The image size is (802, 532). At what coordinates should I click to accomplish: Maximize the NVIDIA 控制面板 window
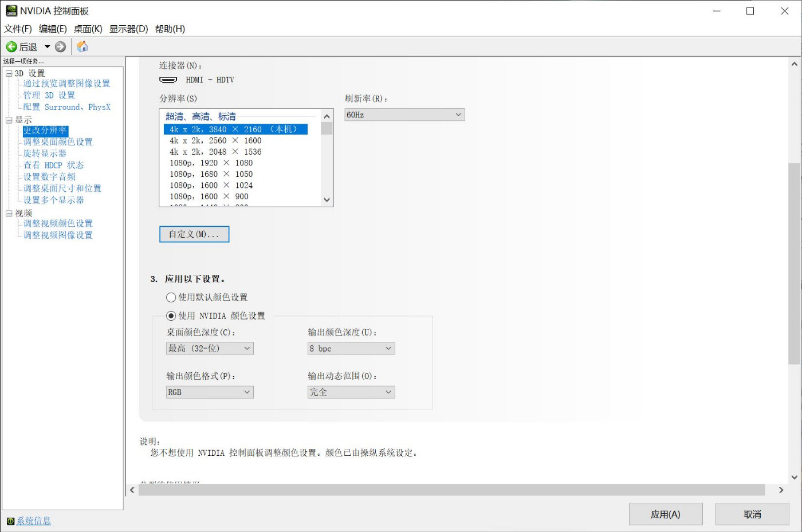pyautogui.click(x=750, y=11)
